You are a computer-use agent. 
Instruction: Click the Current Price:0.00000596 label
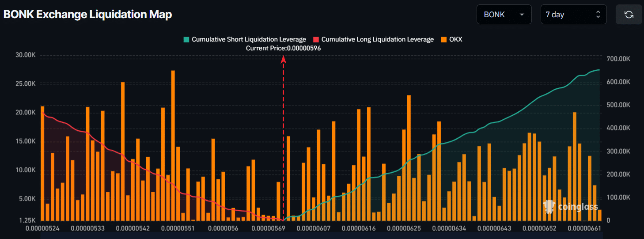(x=283, y=48)
